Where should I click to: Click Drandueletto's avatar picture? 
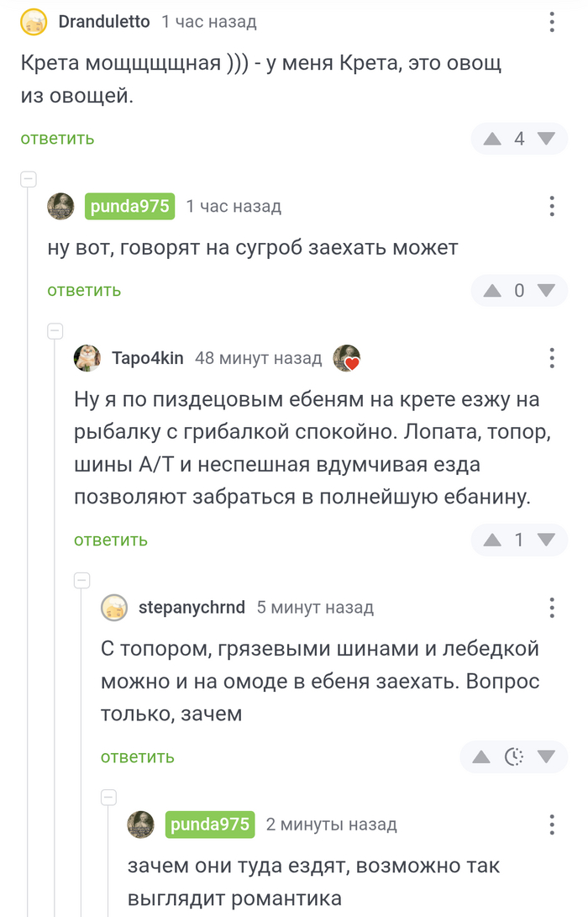pyautogui.click(x=32, y=23)
